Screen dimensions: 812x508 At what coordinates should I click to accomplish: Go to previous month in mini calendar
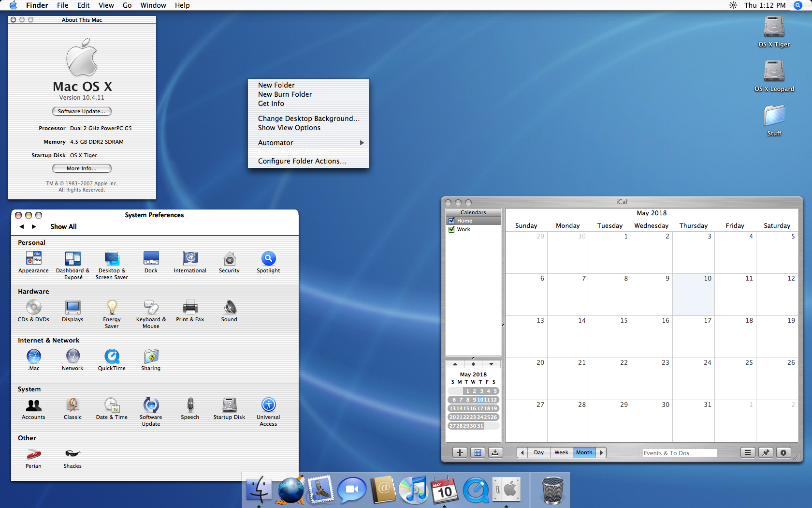coord(455,364)
